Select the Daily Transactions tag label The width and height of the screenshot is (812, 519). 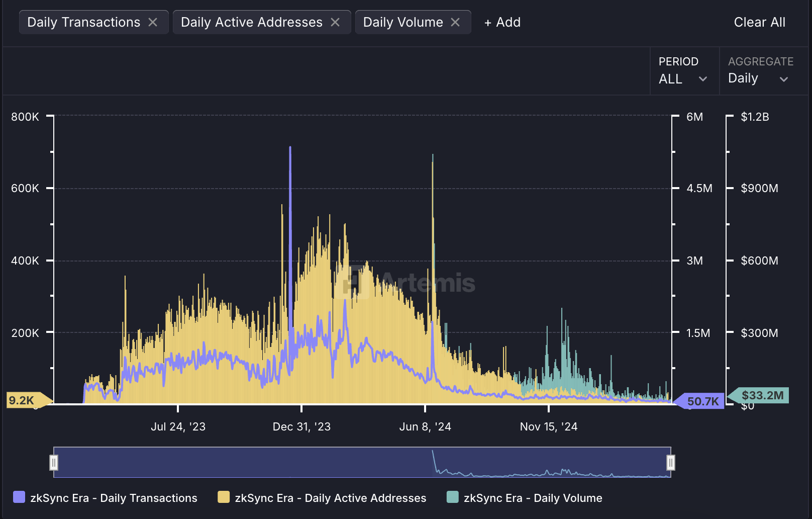83,22
